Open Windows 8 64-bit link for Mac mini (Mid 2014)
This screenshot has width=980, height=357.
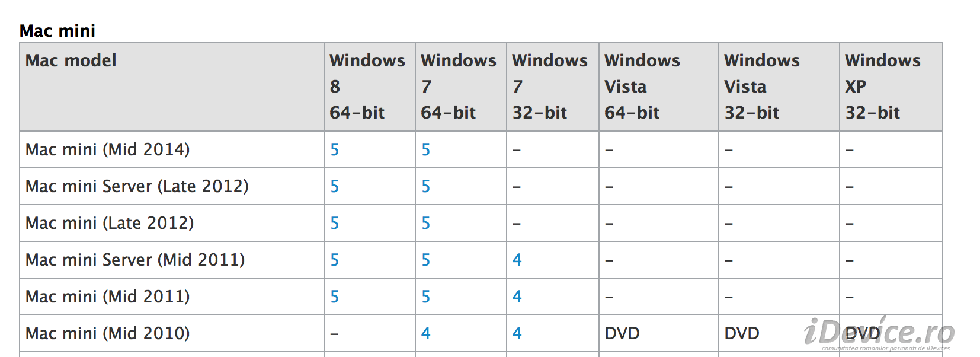(335, 150)
